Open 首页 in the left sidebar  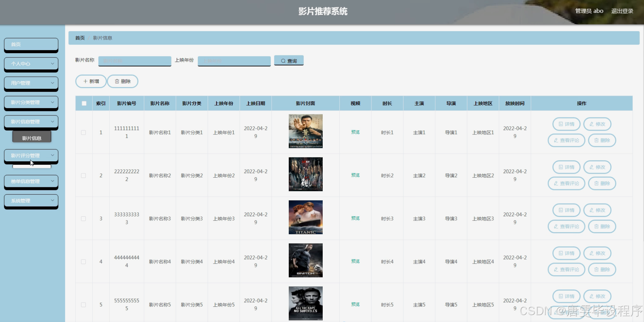(x=31, y=45)
